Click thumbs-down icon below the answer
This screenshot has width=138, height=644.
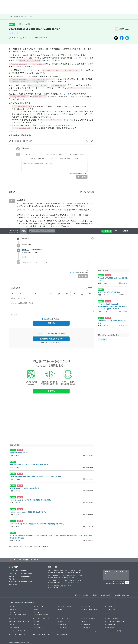tap(92, 238)
